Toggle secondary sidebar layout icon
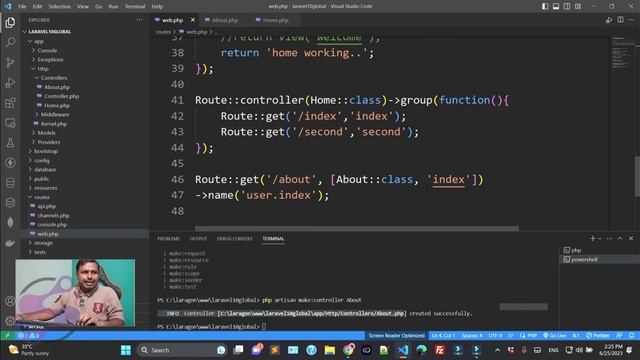Screen dimensions: 640x360 coord(567,6)
